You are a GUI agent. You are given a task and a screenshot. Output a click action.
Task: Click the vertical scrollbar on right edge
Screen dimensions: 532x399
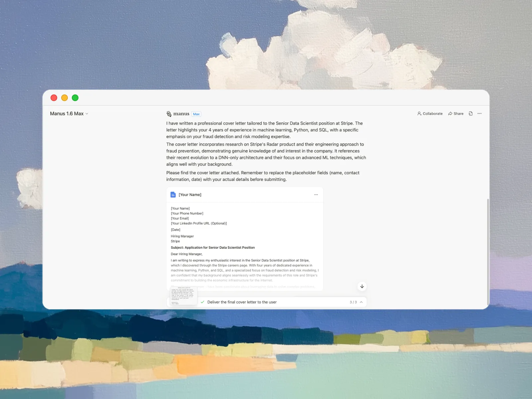pyautogui.click(x=488, y=249)
